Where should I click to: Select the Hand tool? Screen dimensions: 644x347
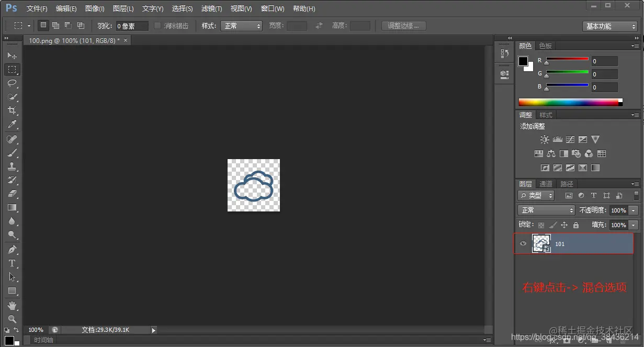click(x=12, y=305)
